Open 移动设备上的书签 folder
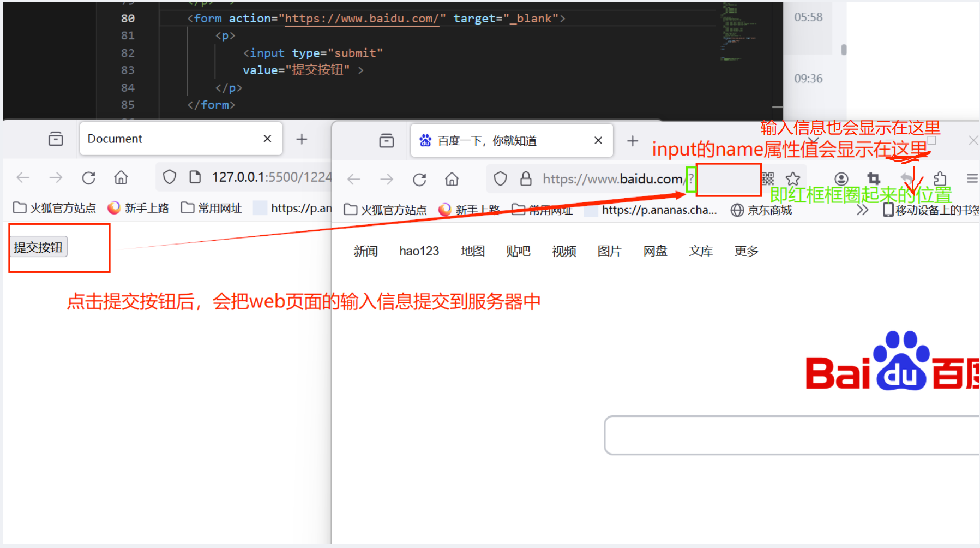Viewport: 980px width, 548px height. (x=931, y=210)
